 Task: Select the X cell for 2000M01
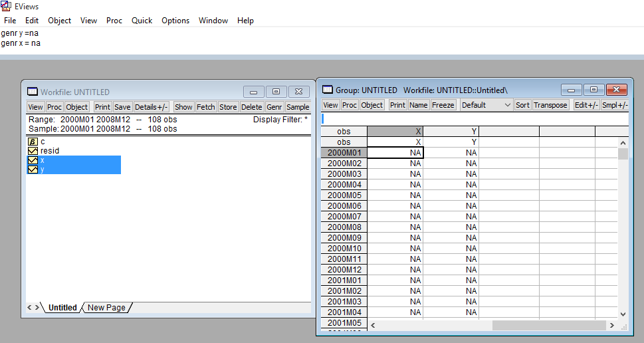(395, 153)
